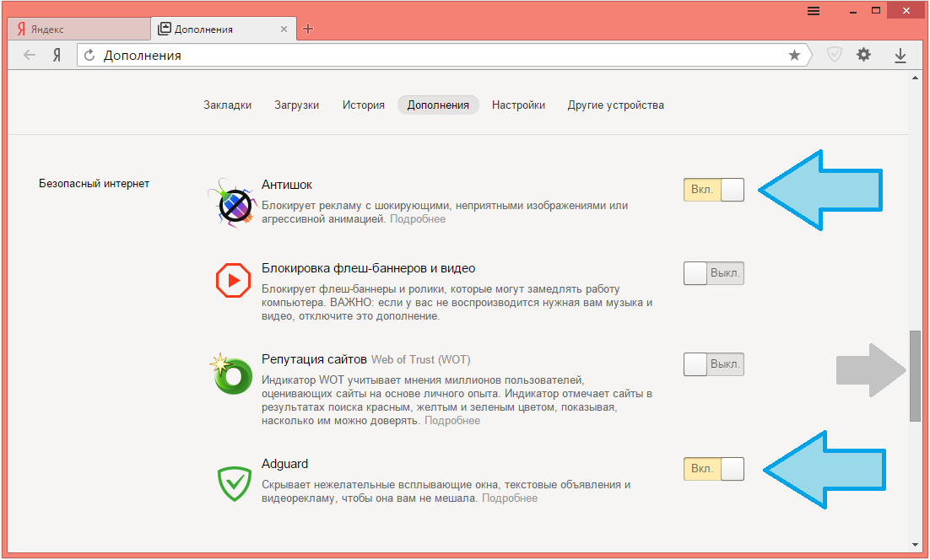Click the flash banner blocker icon
This screenshot has height=560, width=930.
tap(233, 280)
